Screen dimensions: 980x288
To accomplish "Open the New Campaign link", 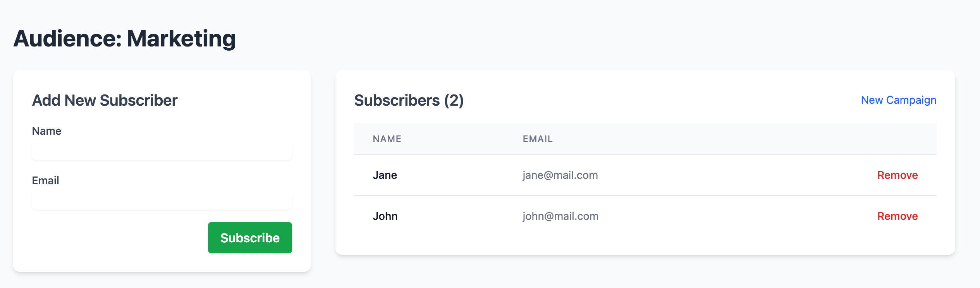I will coord(898,100).
